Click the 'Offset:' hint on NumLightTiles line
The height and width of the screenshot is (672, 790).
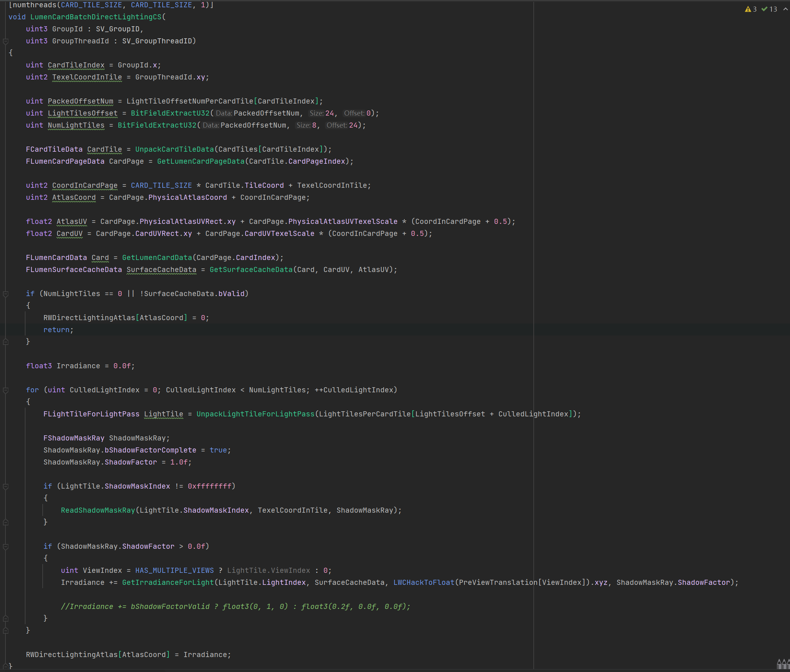click(337, 125)
